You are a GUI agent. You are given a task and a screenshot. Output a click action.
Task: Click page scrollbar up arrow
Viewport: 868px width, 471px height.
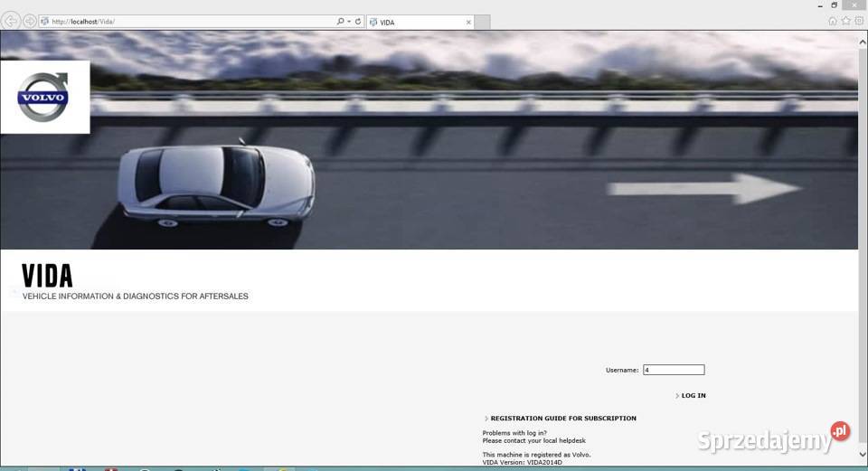(863, 42)
